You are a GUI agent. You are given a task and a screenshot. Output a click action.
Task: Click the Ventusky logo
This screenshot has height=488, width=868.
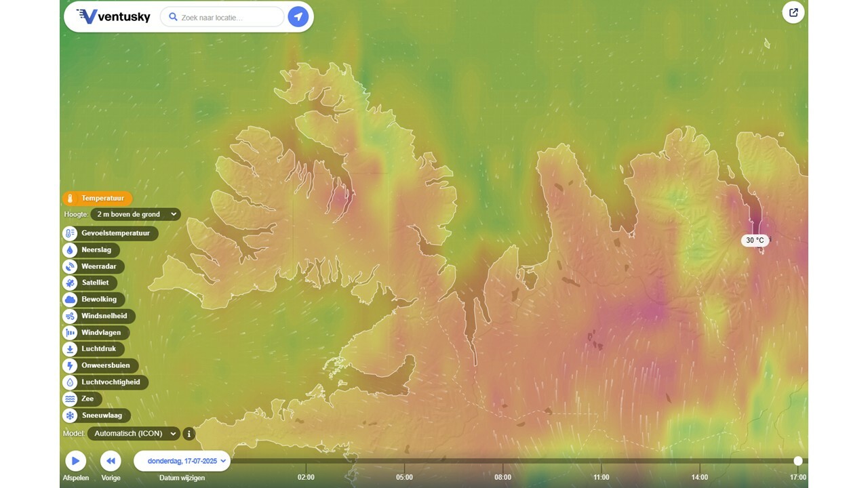pyautogui.click(x=113, y=17)
